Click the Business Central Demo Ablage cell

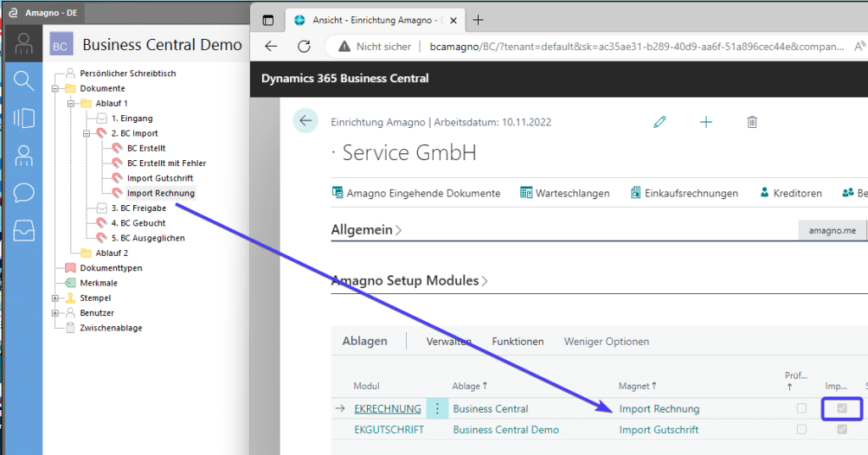click(505, 430)
